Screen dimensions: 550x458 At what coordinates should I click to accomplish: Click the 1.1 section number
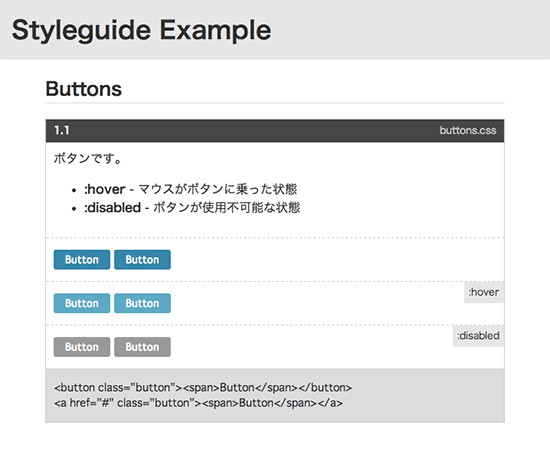pyautogui.click(x=62, y=130)
